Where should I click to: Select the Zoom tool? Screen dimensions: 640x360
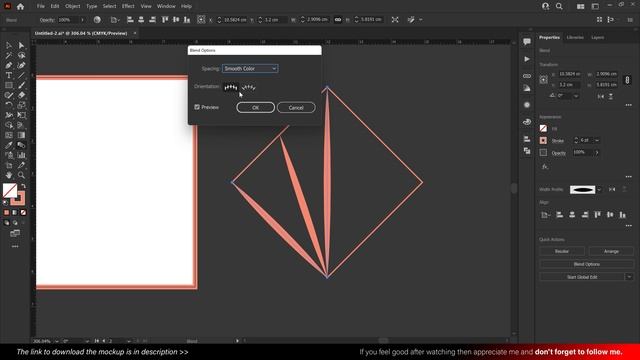point(21,175)
